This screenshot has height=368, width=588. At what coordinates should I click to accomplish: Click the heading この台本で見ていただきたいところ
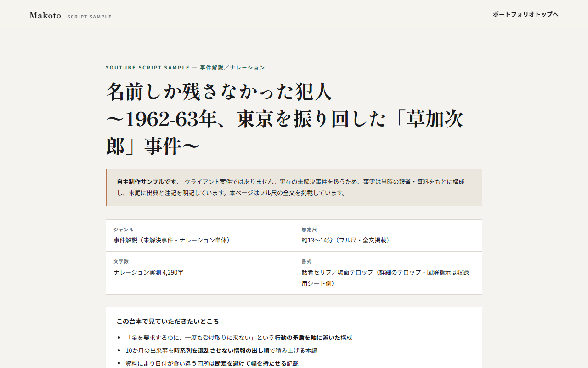click(168, 322)
